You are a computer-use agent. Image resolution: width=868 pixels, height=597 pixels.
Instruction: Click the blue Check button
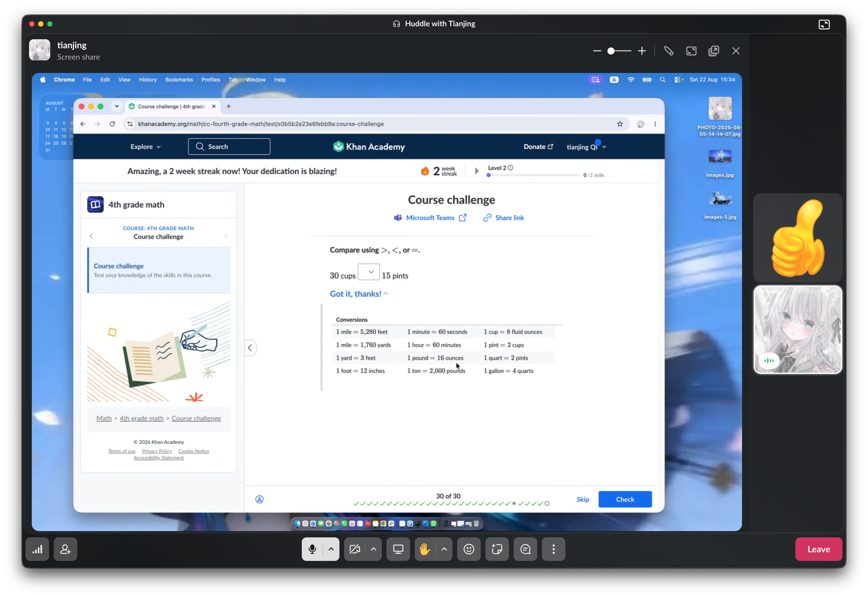(625, 499)
